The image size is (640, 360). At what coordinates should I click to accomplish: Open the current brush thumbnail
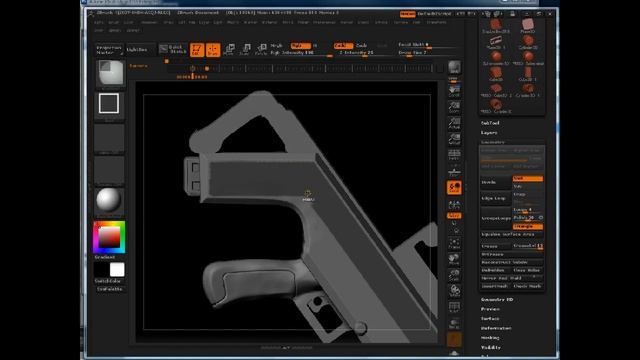(111, 73)
